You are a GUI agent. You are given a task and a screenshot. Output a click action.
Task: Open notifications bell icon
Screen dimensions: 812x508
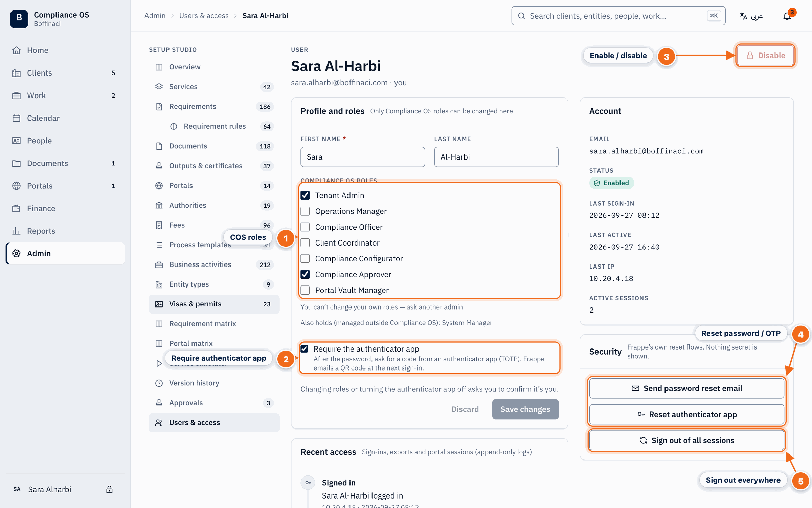tap(787, 16)
